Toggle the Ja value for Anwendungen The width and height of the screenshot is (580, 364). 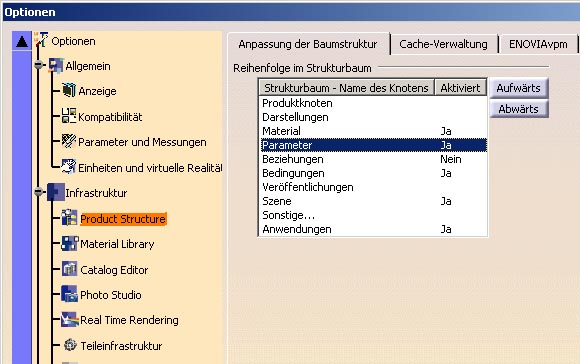446,229
